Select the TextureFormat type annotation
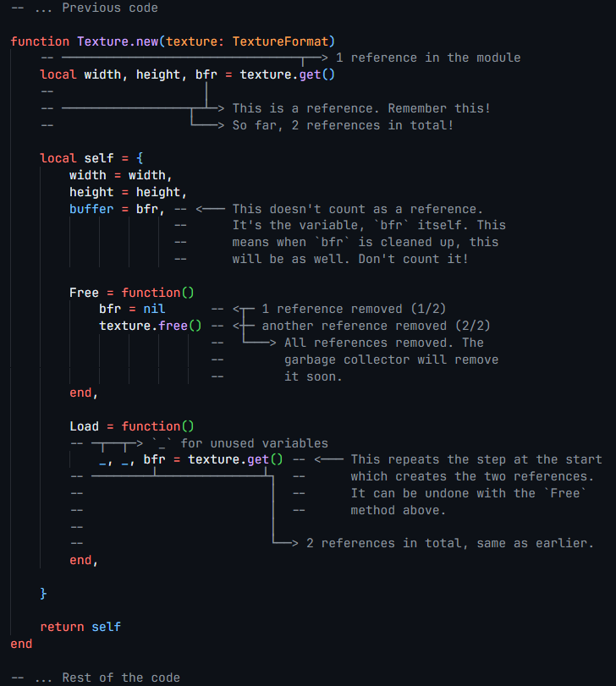 (x=283, y=41)
